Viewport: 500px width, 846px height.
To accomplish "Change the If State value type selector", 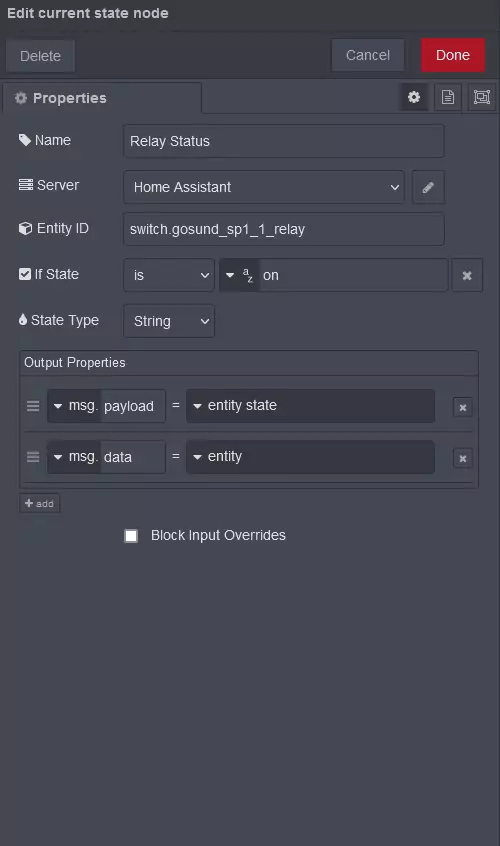I will [239, 275].
